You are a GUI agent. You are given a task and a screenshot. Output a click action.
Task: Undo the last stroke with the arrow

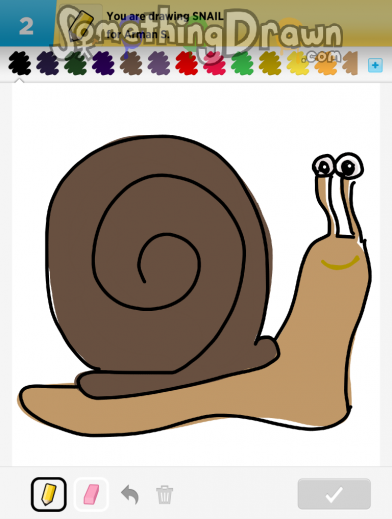130,494
